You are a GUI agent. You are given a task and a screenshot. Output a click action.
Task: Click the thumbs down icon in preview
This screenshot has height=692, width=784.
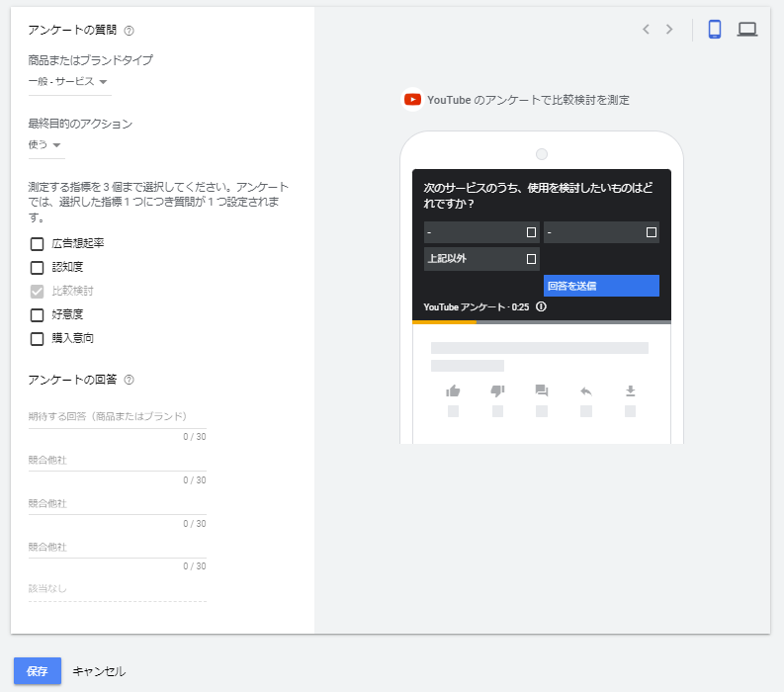click(x=497, y=391)
